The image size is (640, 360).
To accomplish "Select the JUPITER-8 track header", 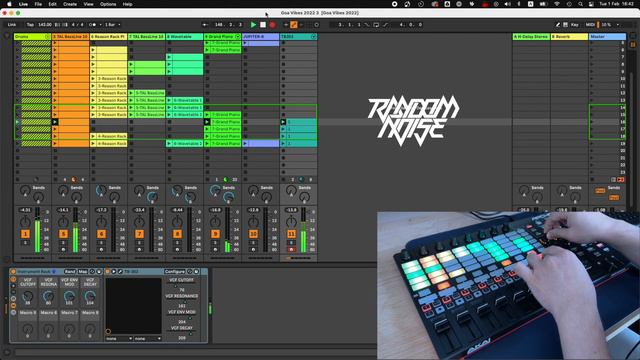I will pos(260,37).
